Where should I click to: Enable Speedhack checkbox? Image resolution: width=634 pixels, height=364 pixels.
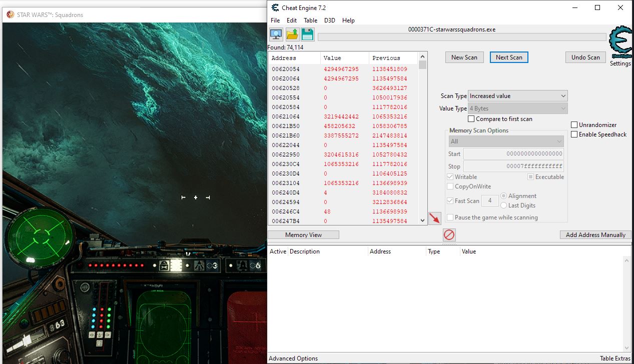pyautogui.click(x=574, y=134)
